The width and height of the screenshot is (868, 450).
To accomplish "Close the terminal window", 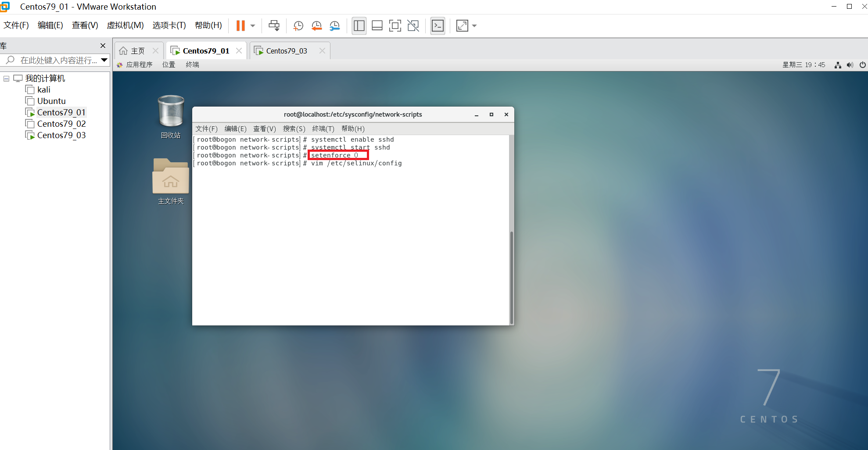I will coord(506,115).
